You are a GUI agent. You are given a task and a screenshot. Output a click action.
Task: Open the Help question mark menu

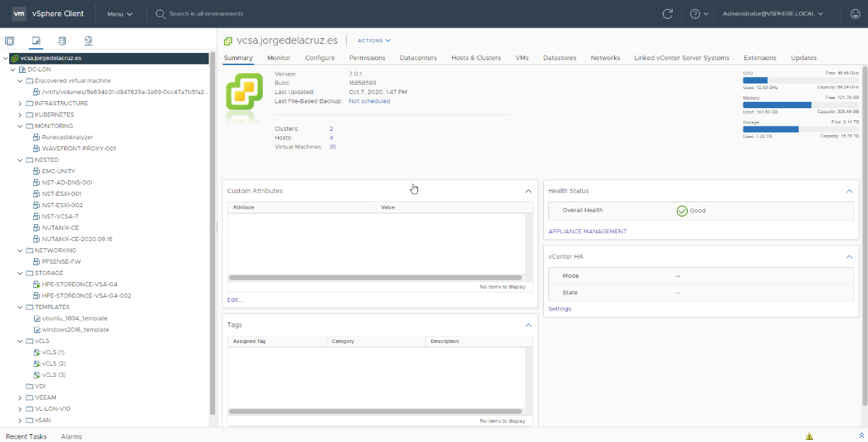[699, 13]
